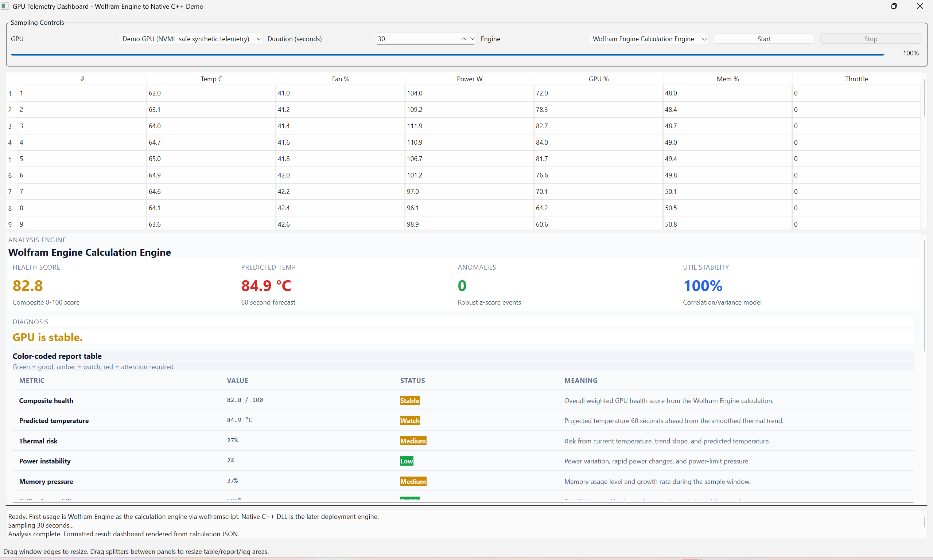Click the Stable status badge

pyautogui.click(x=410, y=400)
